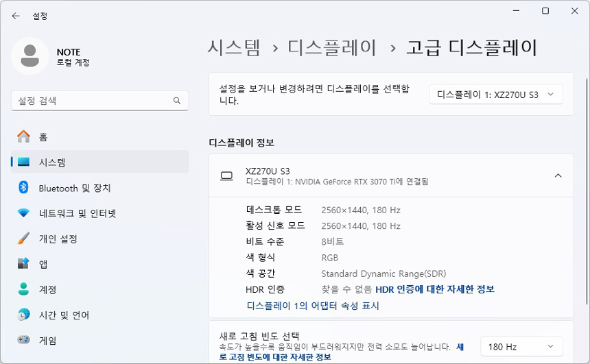Open HDR 인증에 대한 자세한 정보 link
This screenshot has width=590, height=364.
click(435, 289)
